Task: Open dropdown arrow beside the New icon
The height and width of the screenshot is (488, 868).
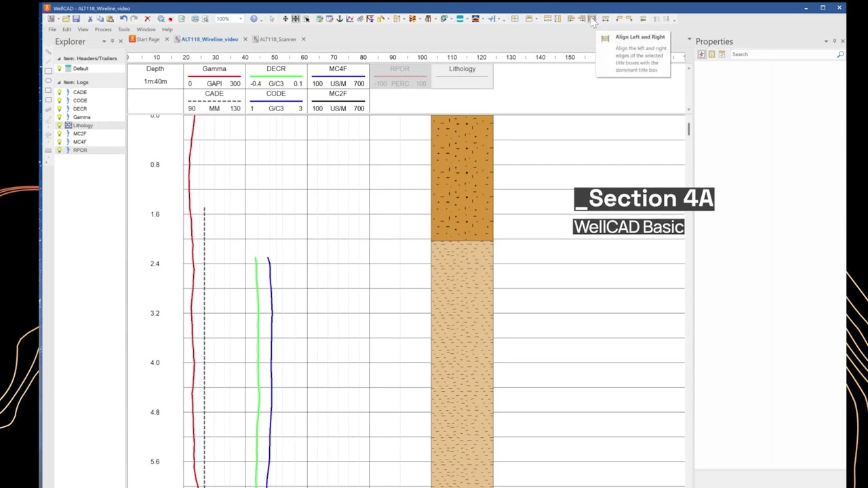Action: pyautogui.click(x=58, y=19)
